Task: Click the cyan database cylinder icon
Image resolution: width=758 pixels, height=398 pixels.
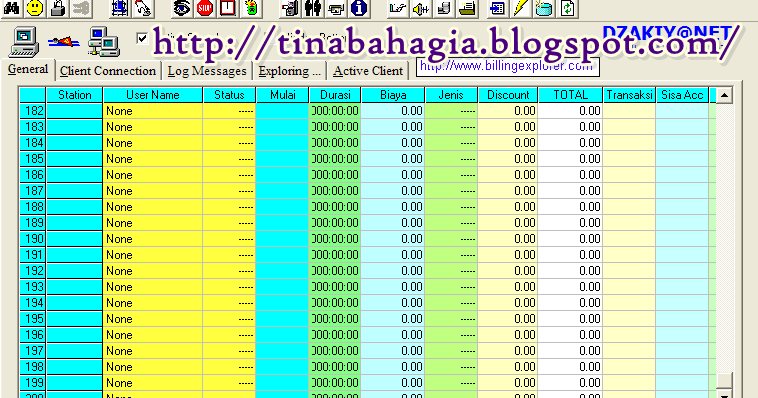Action: coord(544,8)
